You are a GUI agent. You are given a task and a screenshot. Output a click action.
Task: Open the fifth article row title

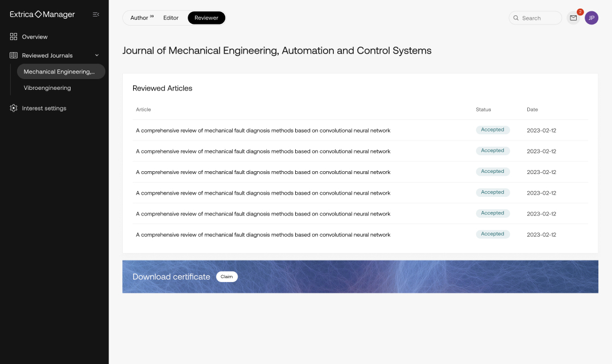263,214
